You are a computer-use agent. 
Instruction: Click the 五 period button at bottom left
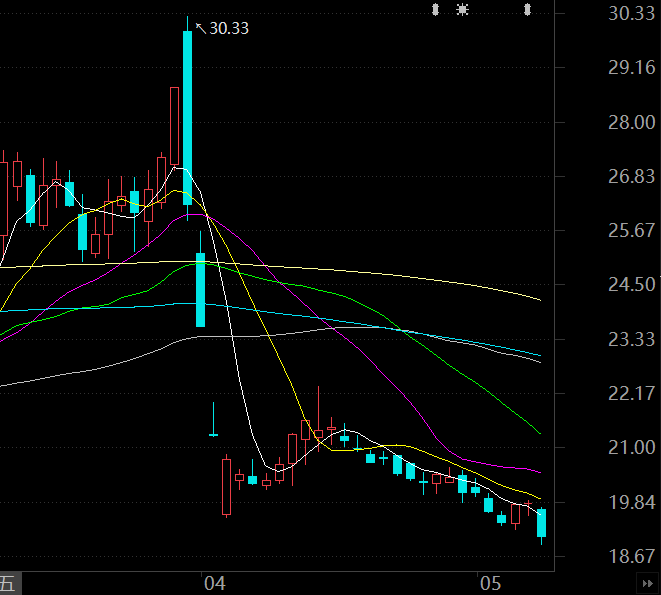point(9,584)
